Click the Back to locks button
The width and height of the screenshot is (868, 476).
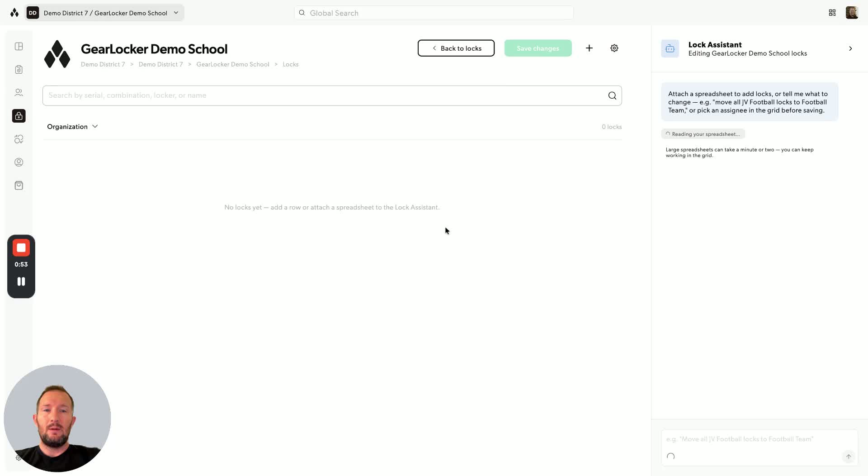(456, 48)
